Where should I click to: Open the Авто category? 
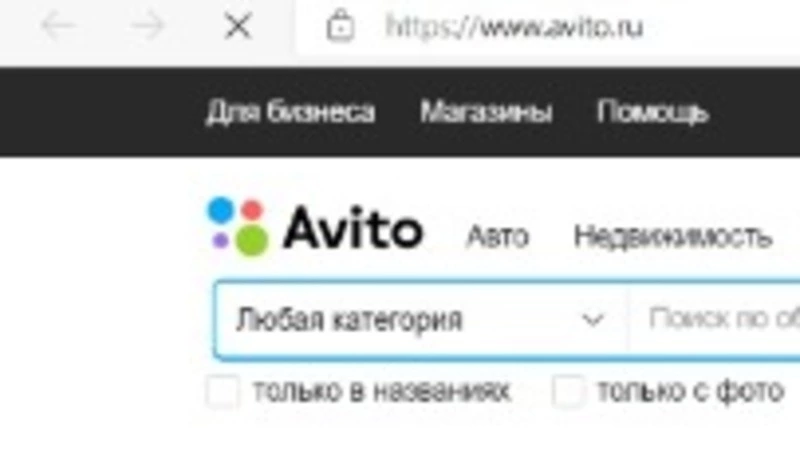pyautogui.click(x=497, y=236)
